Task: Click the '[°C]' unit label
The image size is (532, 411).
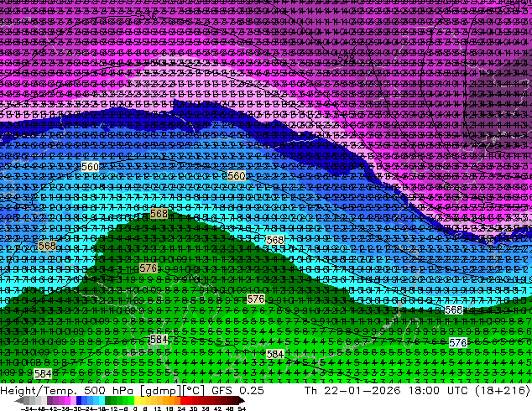Action: [x=193, y=391]
